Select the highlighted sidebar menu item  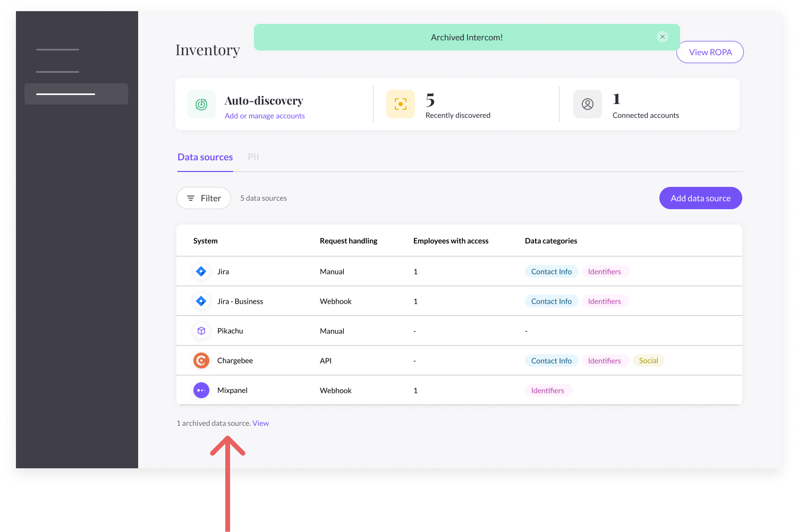pos(76,94)
